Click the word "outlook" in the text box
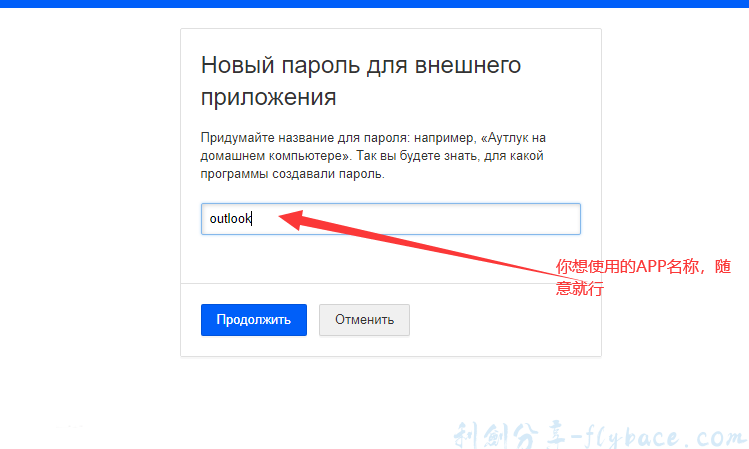The height and width of the screenshot is (449, 749). click(229, 219)
